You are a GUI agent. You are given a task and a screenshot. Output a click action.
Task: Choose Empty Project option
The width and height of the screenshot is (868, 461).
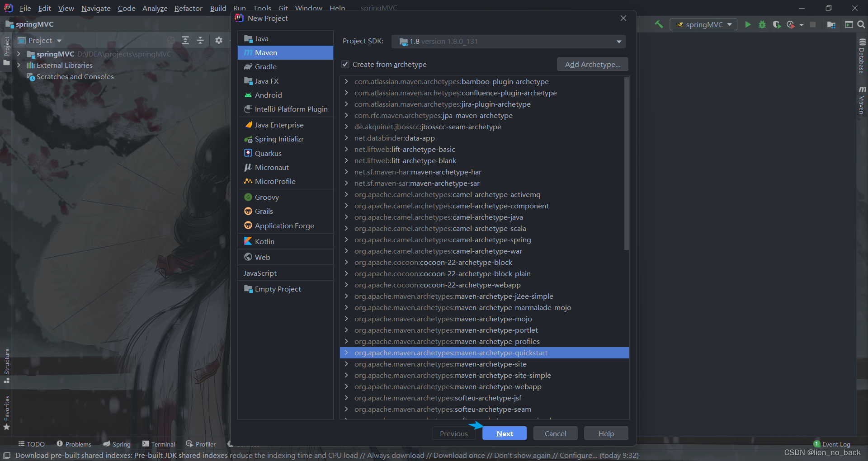click(x=285, y=289)
